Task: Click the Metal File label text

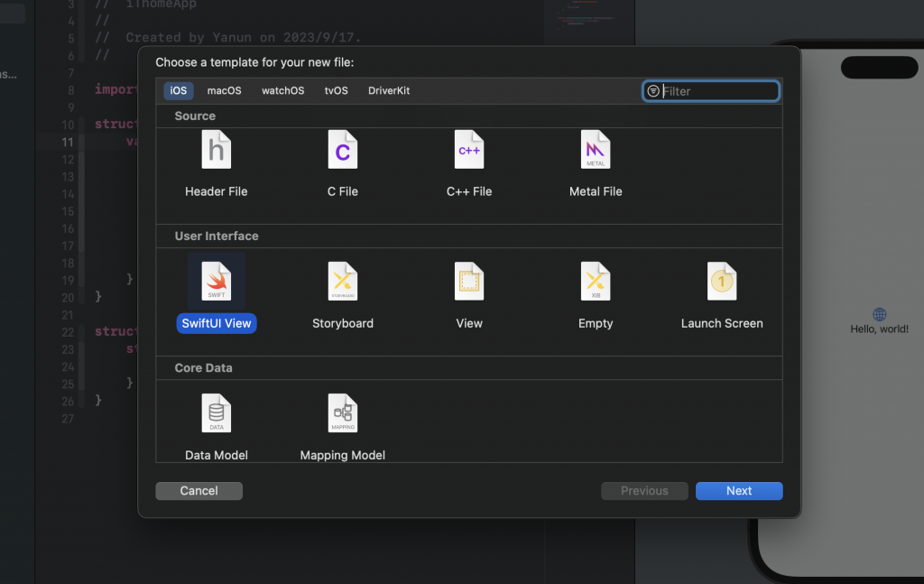Action: (x=596, y=191)
